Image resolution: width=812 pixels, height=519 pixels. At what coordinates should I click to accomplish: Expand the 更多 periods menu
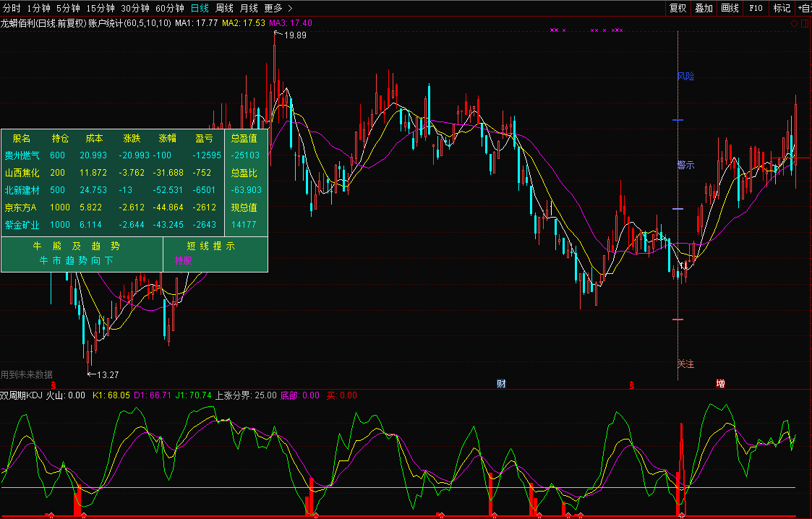coord(278,8)
